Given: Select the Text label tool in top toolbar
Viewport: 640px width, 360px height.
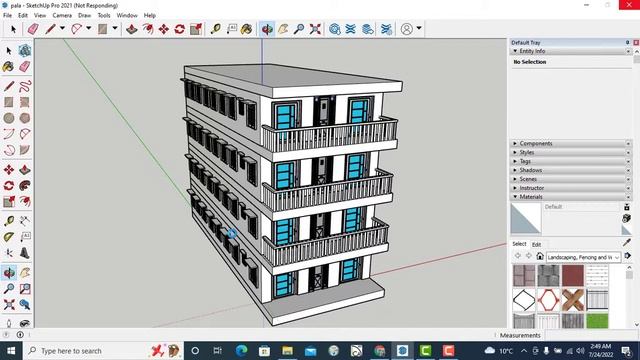Looking at the screenshot, I should [231, 29].
